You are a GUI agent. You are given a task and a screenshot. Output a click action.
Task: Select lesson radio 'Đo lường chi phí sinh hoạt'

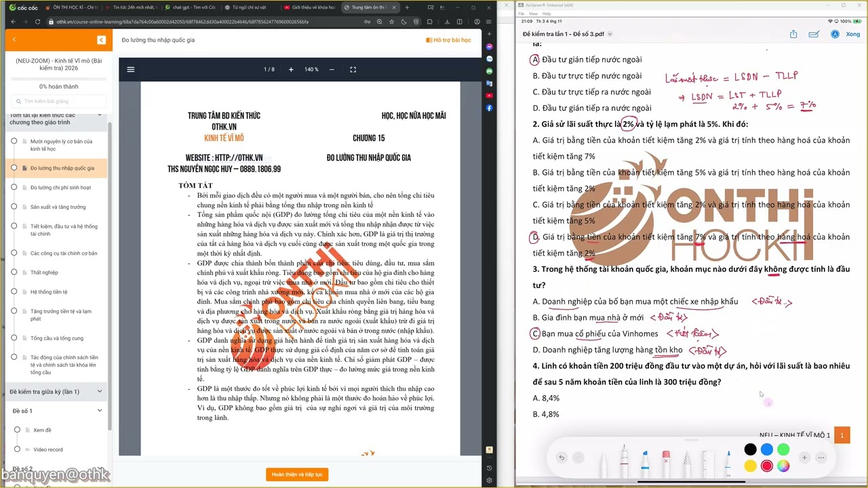(14, 187)
